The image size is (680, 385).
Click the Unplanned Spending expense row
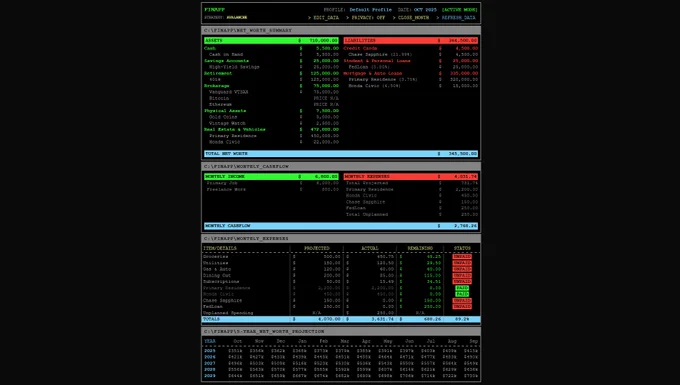click(341, 313)
